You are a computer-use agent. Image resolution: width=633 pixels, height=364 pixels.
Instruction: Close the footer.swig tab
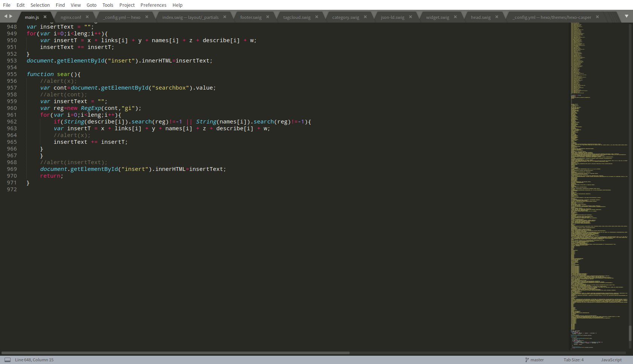coord(268,17)
